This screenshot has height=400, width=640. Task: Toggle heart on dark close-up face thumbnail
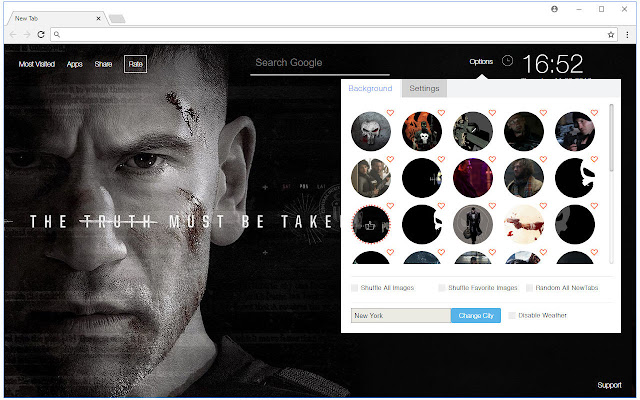[x=543, y=113]
